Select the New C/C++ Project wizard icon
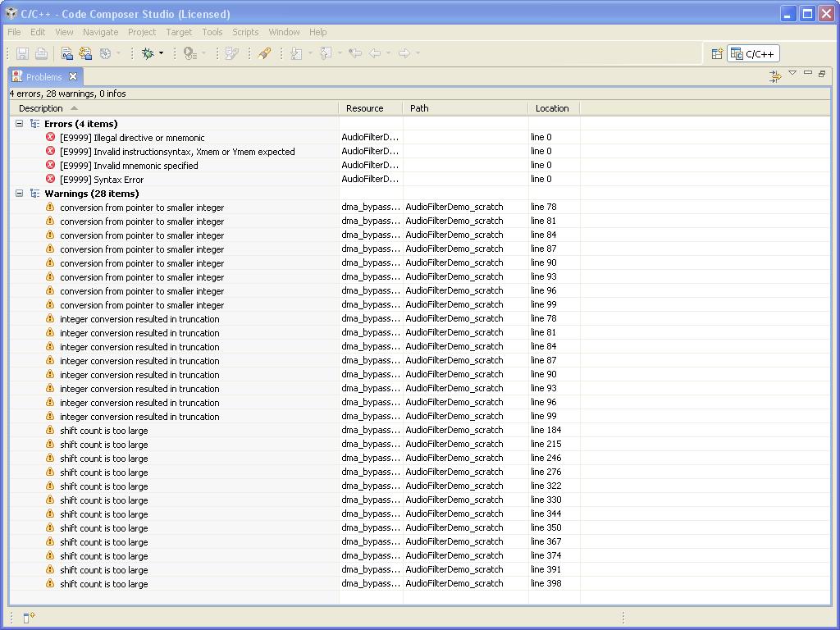The height and width of the screenshot is (630, 840). [66, 53]
